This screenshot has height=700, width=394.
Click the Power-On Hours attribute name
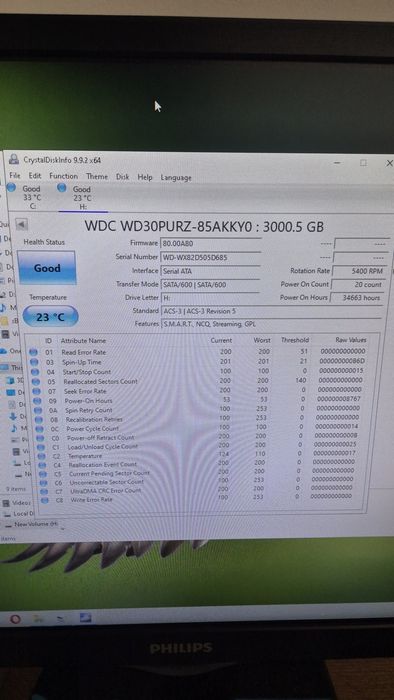click(x=88, y=401)
